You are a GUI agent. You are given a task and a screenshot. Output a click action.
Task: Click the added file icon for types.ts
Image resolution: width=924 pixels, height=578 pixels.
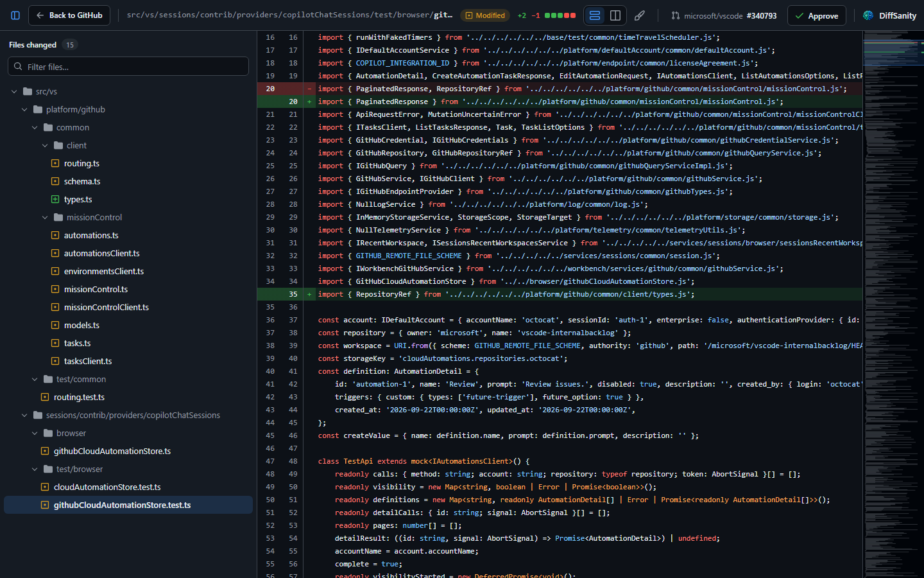[x=55, y=199]
